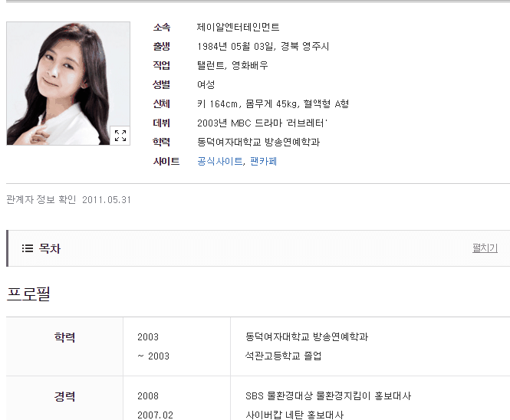Screen dimensions: 510x420
Task: Select the 프로필 section heading
Action: click(28, 294)
